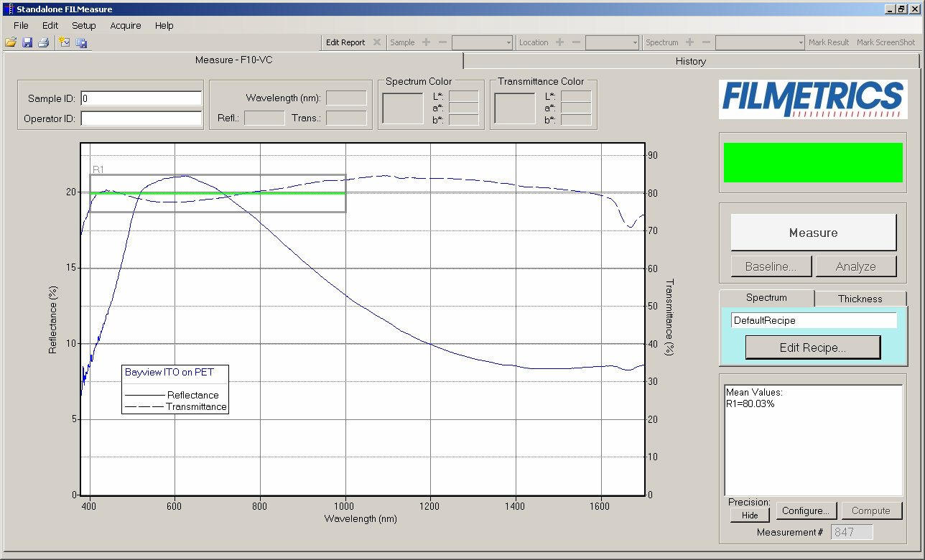Click the Operator ID input field
Viewport: 925px width, 560px height.
[x=141, y=118]
